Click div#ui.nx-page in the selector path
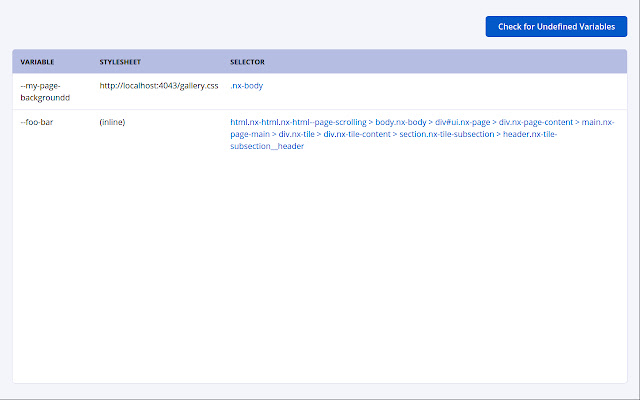The width and height of the screenshot is (640, 400). click(x=463, y=122)
